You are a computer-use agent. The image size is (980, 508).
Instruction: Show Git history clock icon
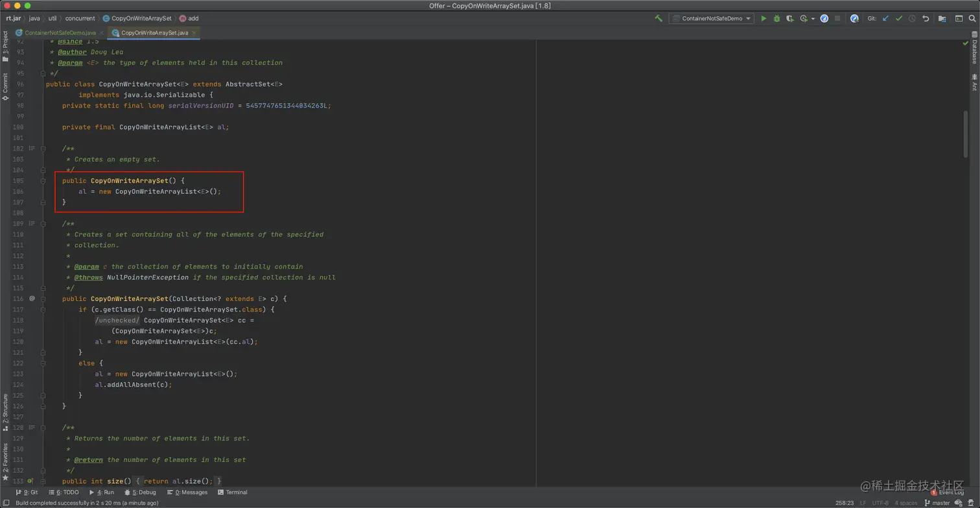click(x=912, y=19)
